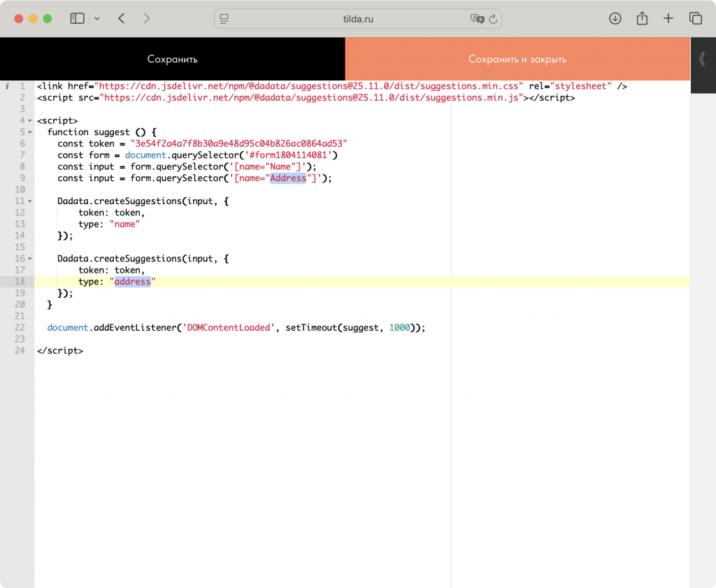Click the info marker beside line 1

7,86
